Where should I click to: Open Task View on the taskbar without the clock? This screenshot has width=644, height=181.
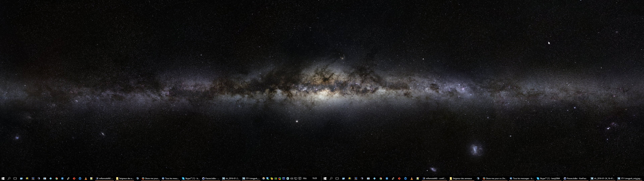(337, 178)
